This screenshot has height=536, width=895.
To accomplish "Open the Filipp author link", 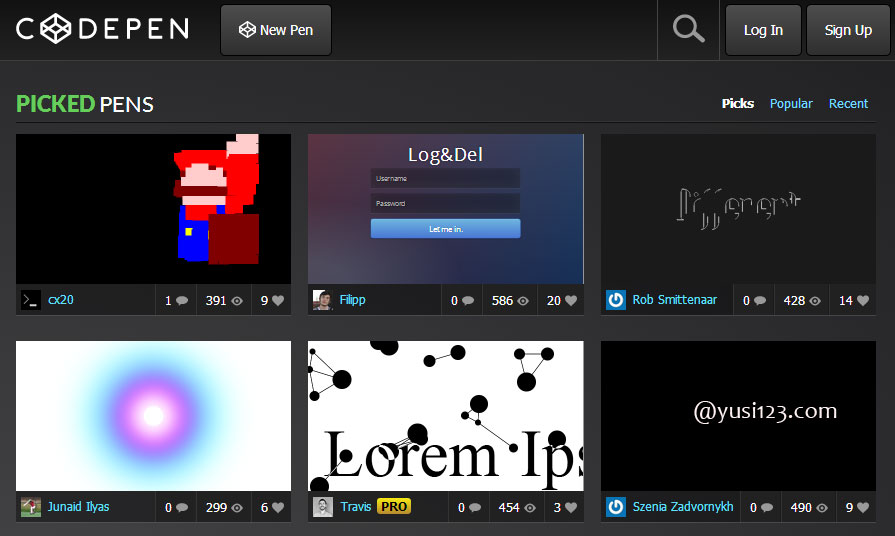I will 352,300.
